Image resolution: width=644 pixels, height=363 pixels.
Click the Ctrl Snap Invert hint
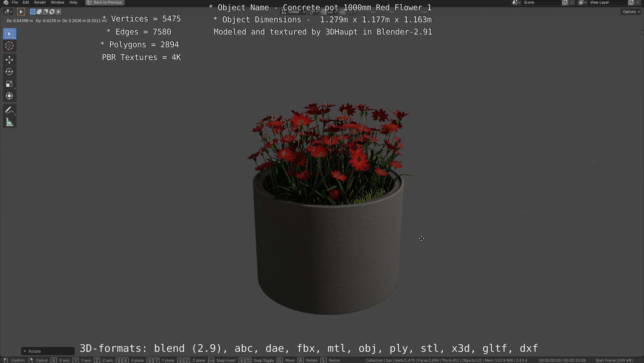point(222,360)
